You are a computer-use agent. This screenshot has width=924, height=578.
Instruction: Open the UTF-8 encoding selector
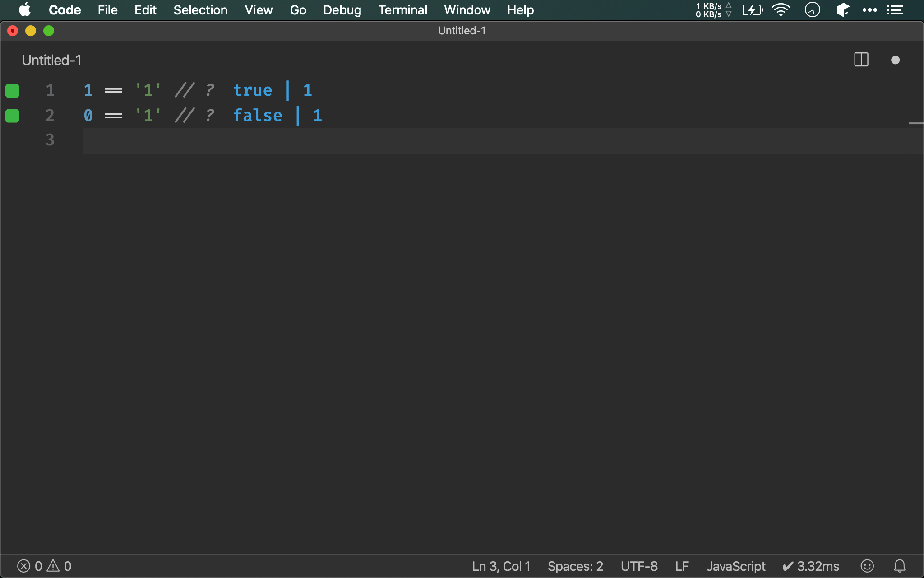tap(639, 566)
